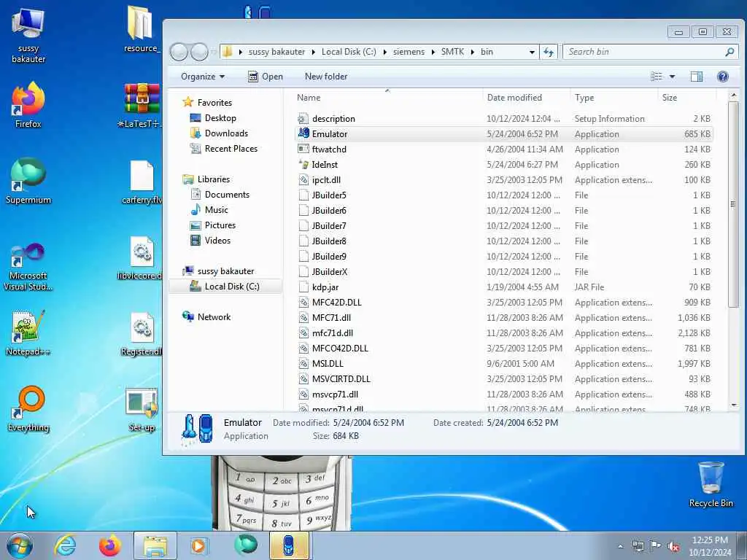Click the scrollbar down arrow

coord(734,405)
